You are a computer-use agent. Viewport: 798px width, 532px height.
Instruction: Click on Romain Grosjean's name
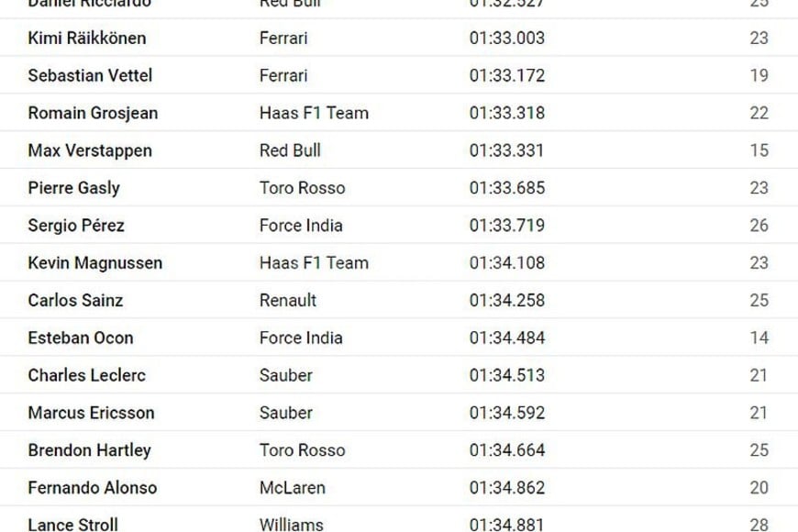93,113
